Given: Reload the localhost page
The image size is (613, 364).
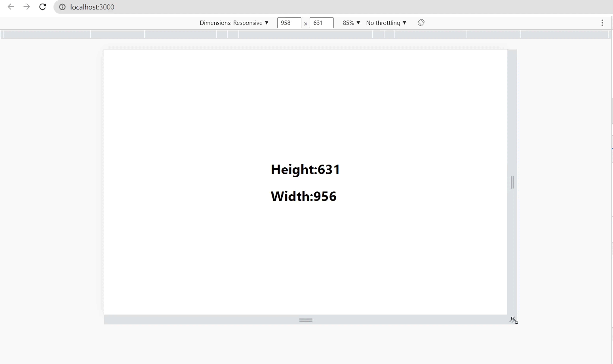Looking at the screenshot, I should [x=43, y=7].
